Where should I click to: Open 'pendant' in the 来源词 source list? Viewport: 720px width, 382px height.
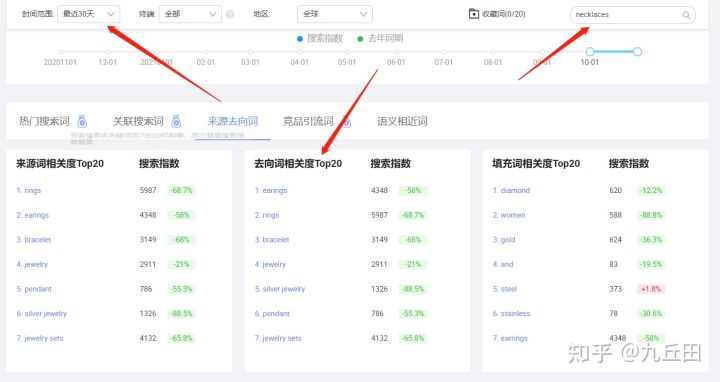click(x=34, y=289)
